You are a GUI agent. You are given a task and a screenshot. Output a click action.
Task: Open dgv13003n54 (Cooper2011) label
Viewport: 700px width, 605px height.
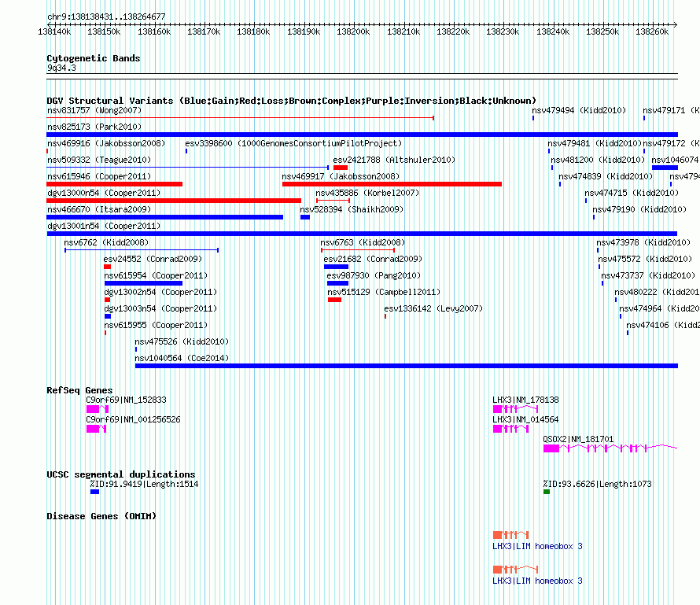click(160, 308)
